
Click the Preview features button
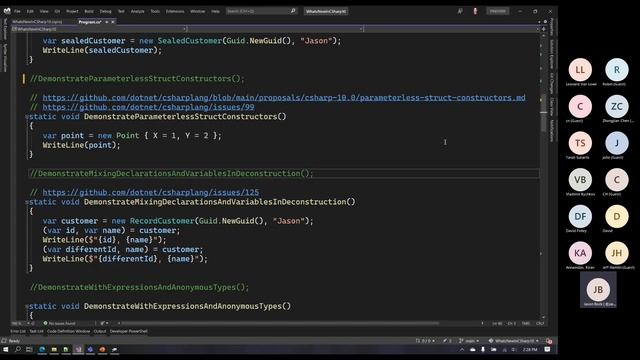(498, 11)
